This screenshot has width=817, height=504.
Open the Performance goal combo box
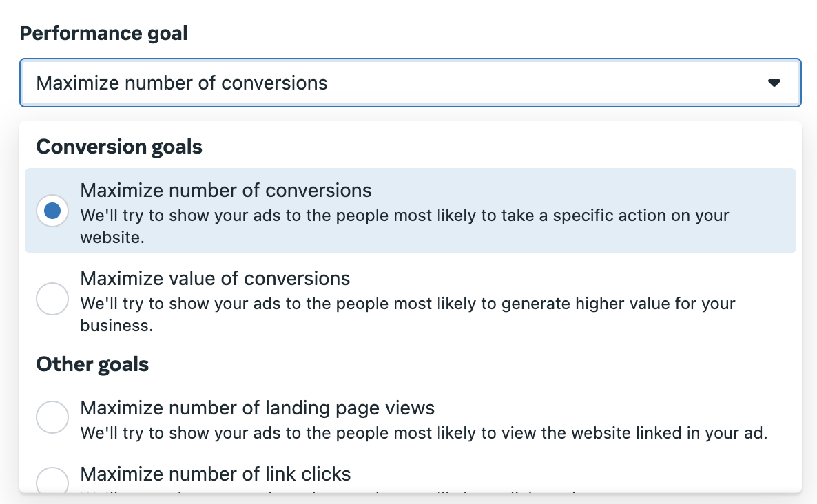410,83
